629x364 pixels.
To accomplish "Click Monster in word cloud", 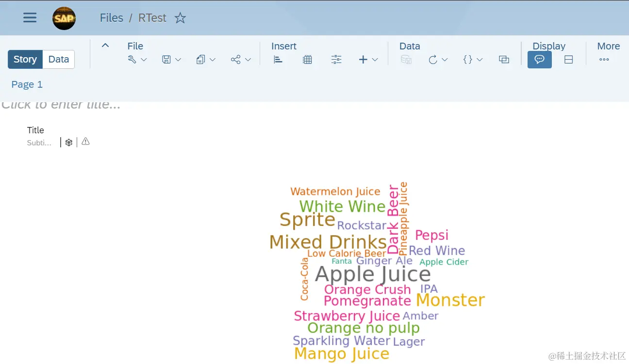I will point(450,300).
